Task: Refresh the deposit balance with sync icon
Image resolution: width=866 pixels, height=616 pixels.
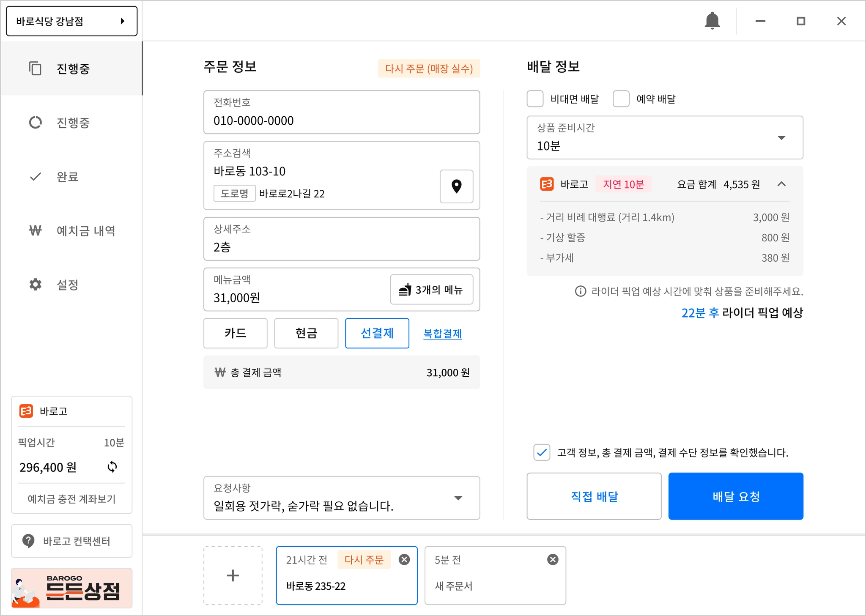Action: pyautogui.click(x=112, y=467)
